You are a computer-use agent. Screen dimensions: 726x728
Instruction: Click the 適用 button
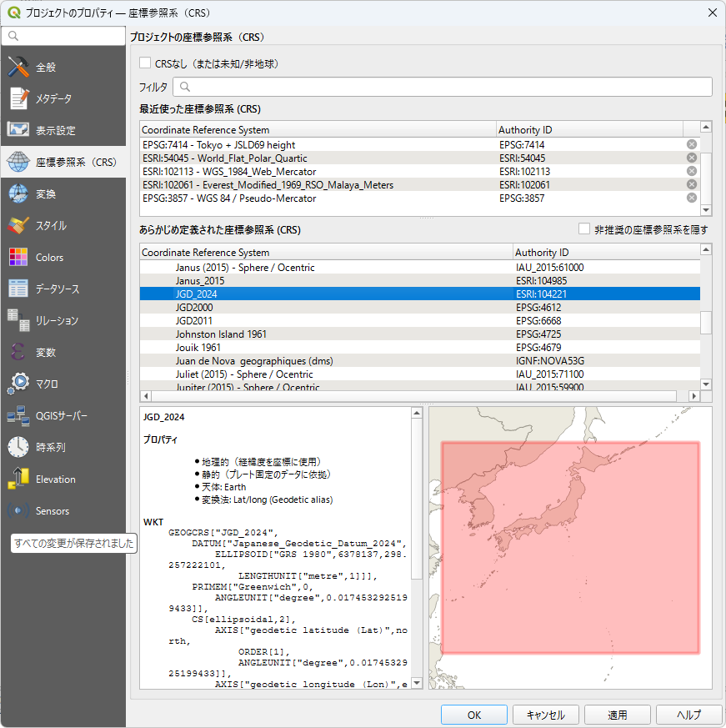pos(618,715)
